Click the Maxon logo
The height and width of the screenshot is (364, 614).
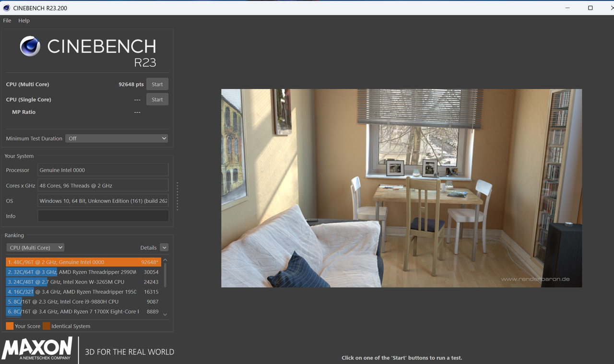[x=37, y=348]
